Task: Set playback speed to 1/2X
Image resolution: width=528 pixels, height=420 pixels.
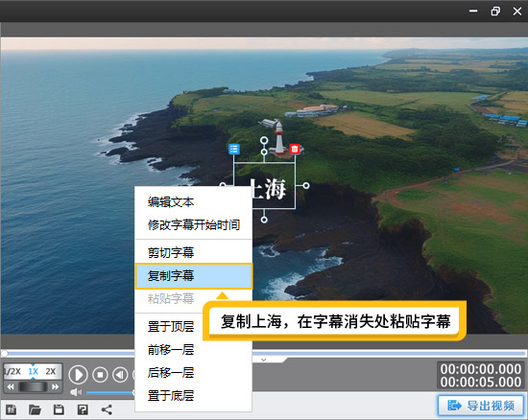Action: coord(12,372)
